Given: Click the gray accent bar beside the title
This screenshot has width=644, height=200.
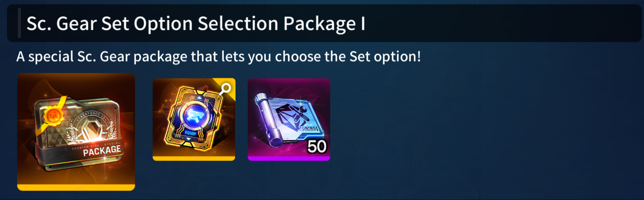Looking at the screenshot, I should click(x=19, y=24).
